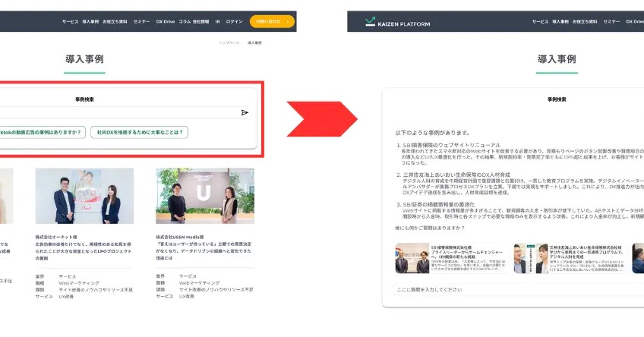Open お役立ち資料 in the left page header
The image size is (644, 337).
tap(115, 22)
